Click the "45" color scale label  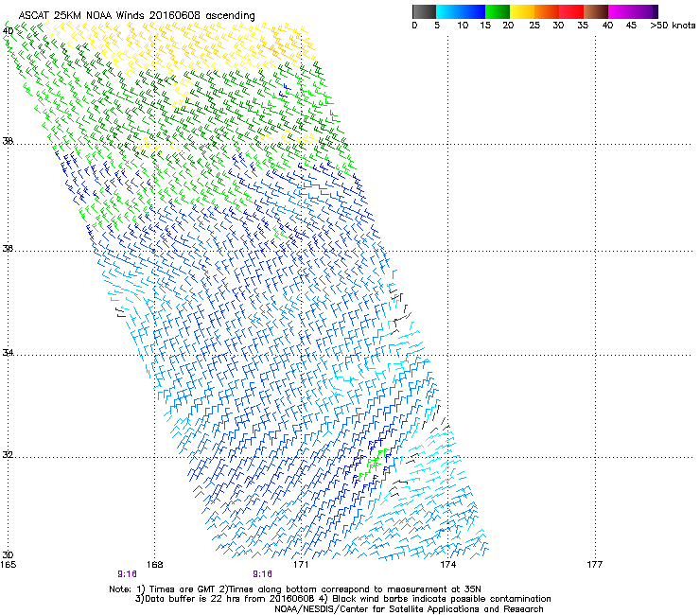[631, 26]
